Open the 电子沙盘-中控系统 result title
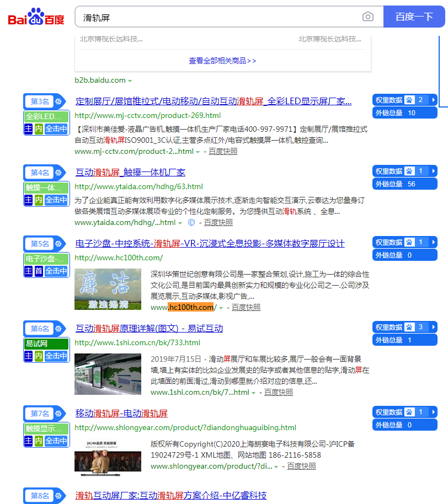 pos(210,244)
